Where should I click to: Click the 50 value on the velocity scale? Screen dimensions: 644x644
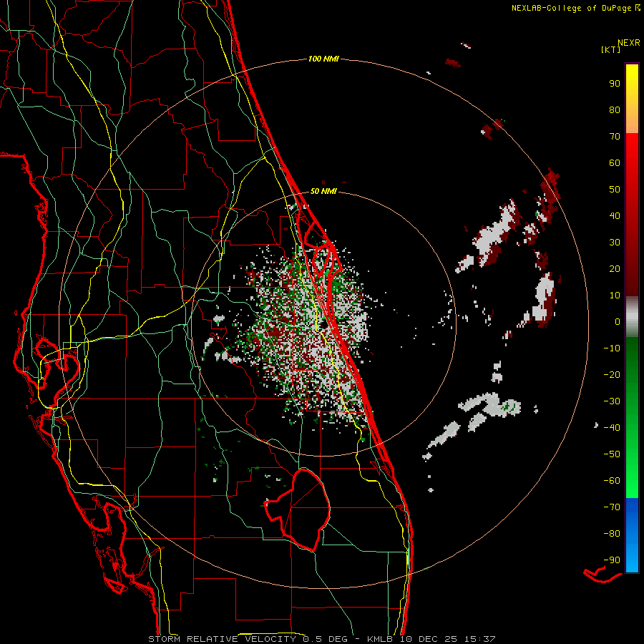[x=615, y=190]
